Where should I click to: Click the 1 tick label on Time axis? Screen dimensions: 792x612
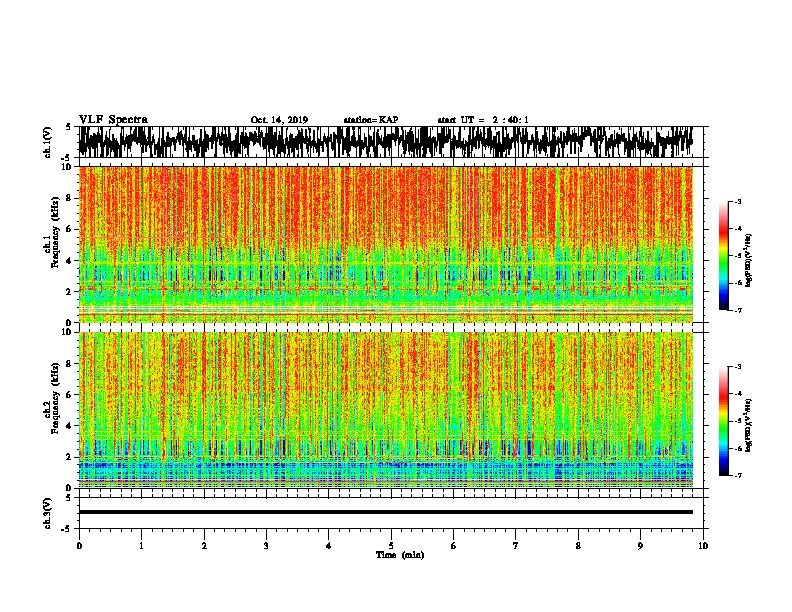pos(141,546)
